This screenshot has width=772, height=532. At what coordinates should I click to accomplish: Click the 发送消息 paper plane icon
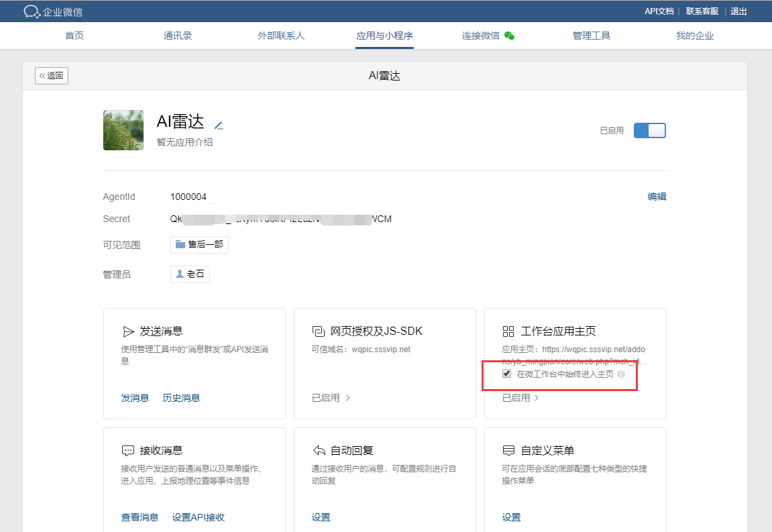[127, 331]
